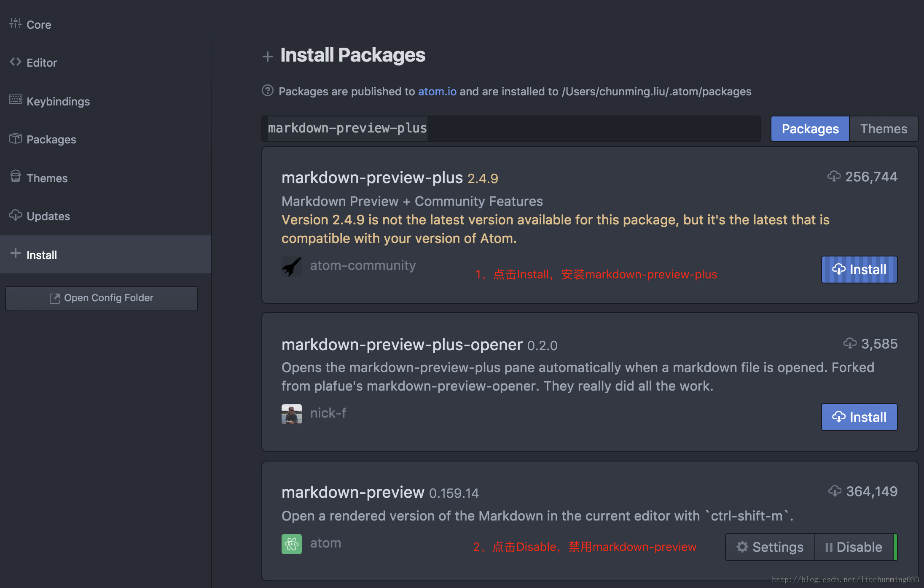Click the 3,585 downloads cloud icon
The height and width of the screenshot is (588, 924).
tap(850, 343)
